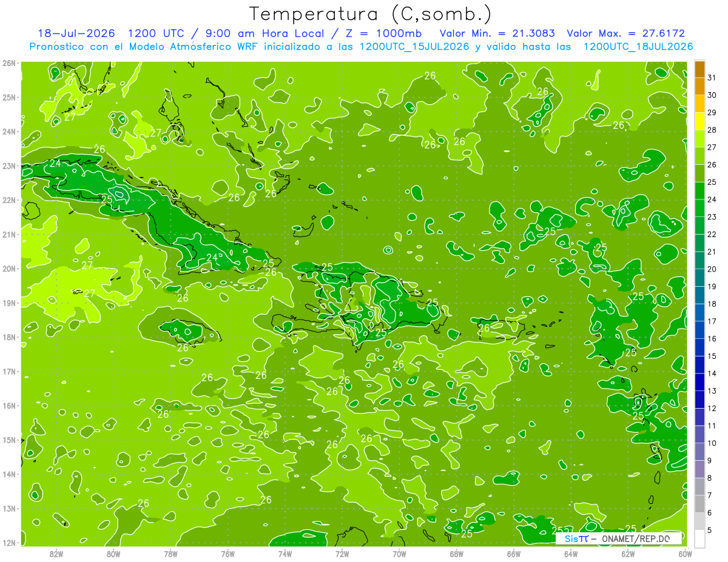This screenshot has height=562, width=728.
Task: Click the 76W longitude axis label
Action: (x=227, y=554)
